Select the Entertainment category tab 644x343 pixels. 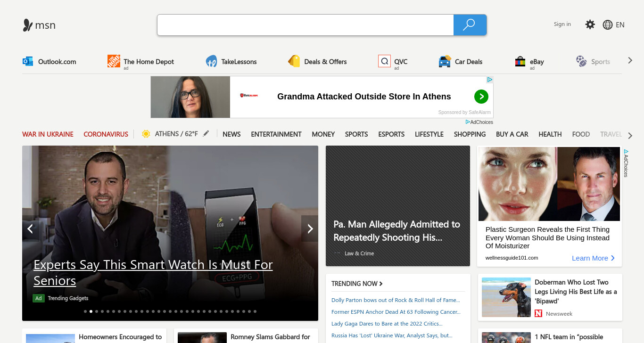276,134
